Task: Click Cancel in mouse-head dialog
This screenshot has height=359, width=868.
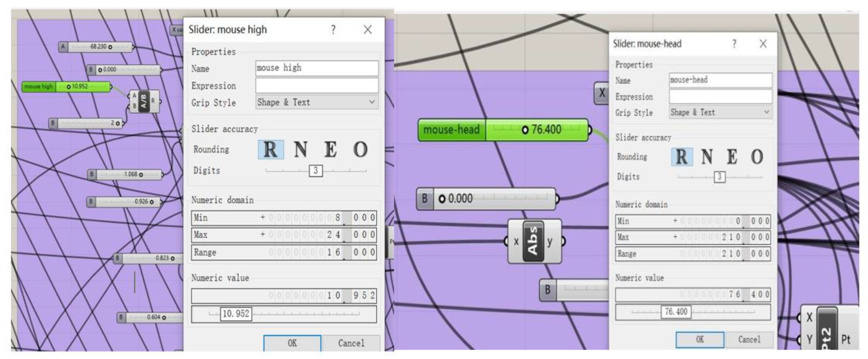Action: click(749, 339)
